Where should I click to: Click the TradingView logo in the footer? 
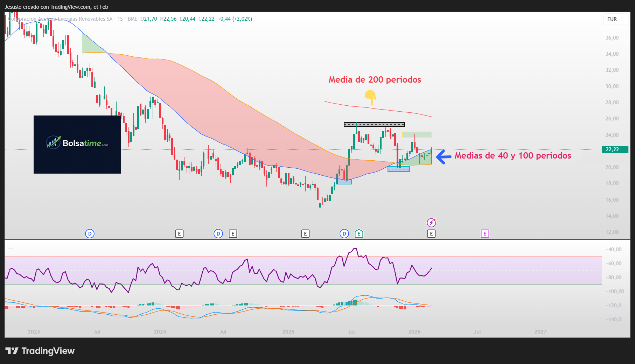click(40, 351)
